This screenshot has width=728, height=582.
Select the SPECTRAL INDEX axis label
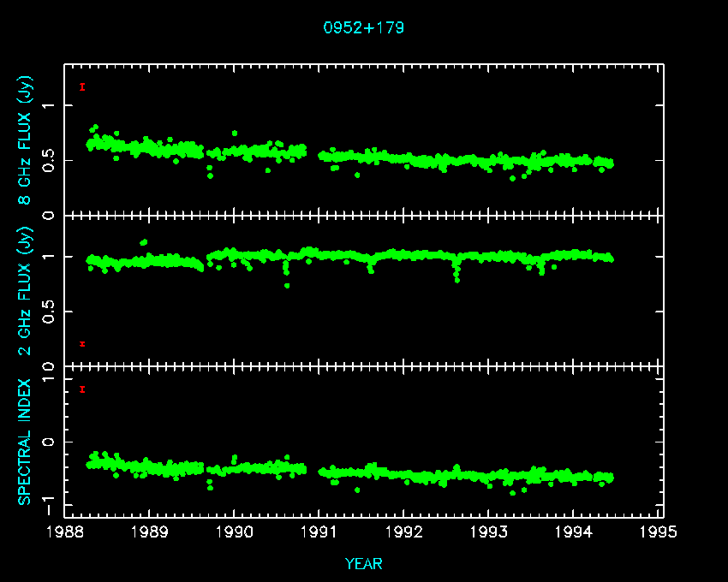26,441
